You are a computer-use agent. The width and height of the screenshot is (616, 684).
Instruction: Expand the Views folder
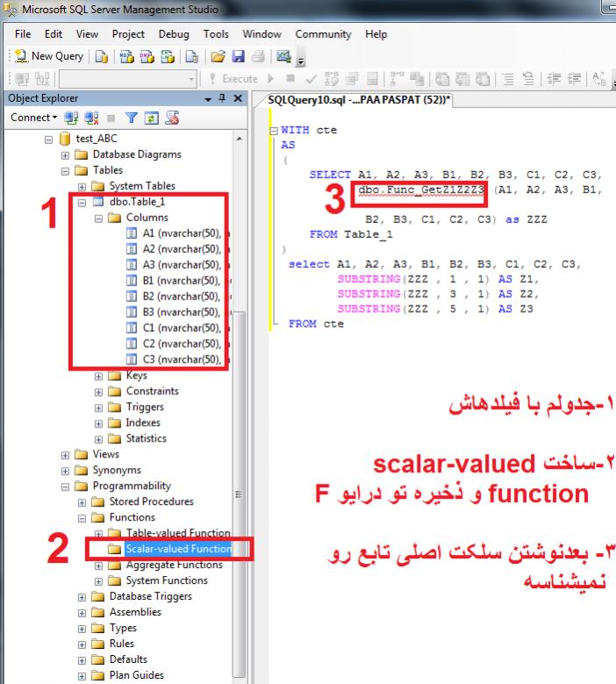(65, 455)
